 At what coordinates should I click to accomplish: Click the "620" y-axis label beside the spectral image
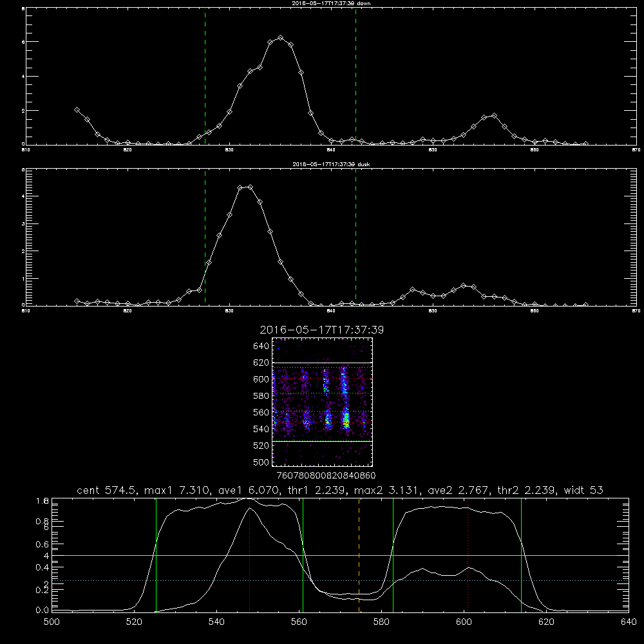click(261, 363)
